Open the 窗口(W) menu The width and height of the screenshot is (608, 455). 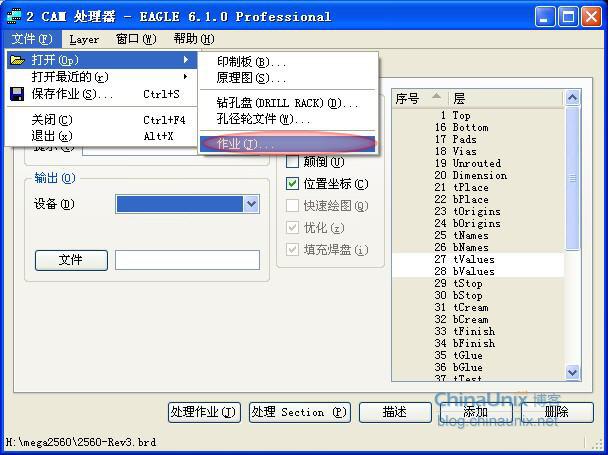tap(136, 39)
